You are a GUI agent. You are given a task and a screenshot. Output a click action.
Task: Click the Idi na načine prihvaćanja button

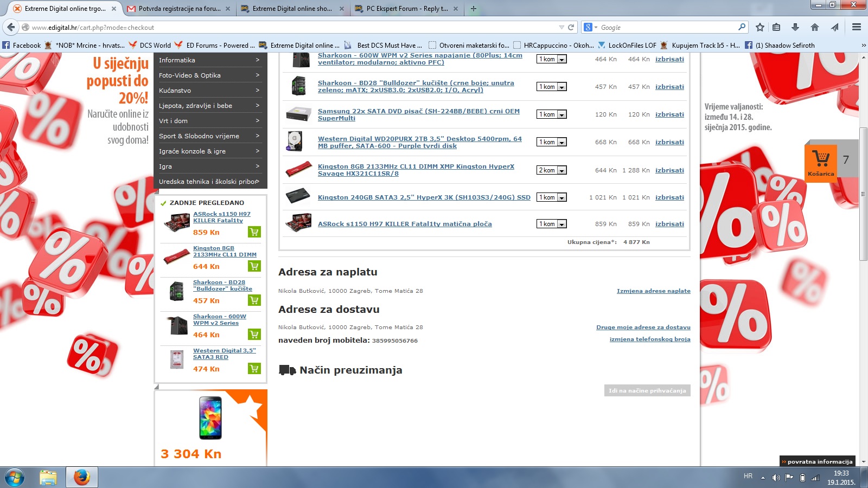[x=647, y=390]
